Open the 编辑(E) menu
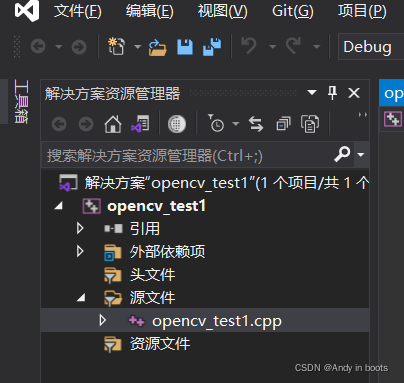 click(150, 11)
